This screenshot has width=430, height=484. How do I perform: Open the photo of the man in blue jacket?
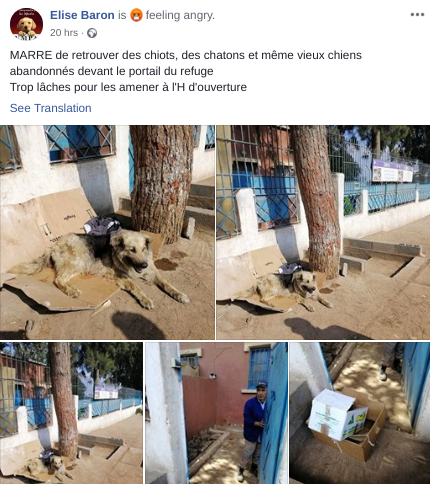[x=216, y=413]
